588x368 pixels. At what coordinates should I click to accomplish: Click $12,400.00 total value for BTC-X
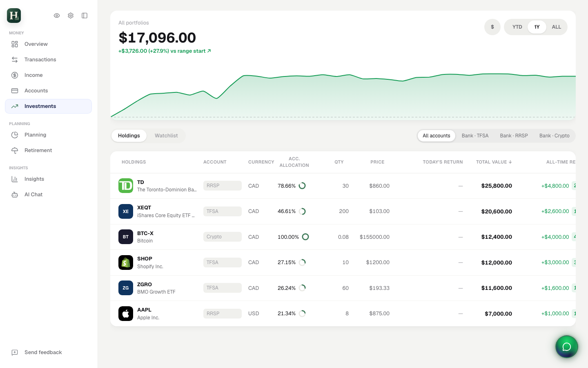point(497,237)
